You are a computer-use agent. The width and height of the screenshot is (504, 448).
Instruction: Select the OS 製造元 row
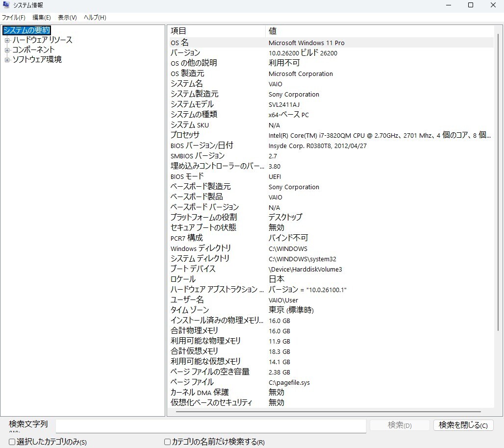[331, 73]
